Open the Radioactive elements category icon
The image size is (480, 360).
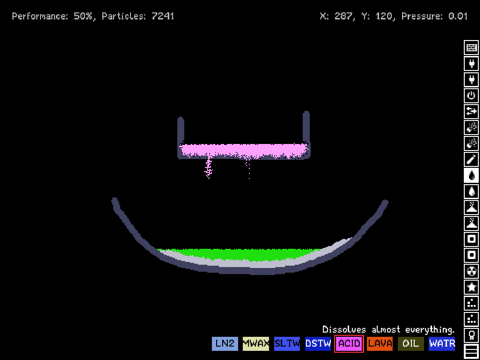tap(471, 271)
